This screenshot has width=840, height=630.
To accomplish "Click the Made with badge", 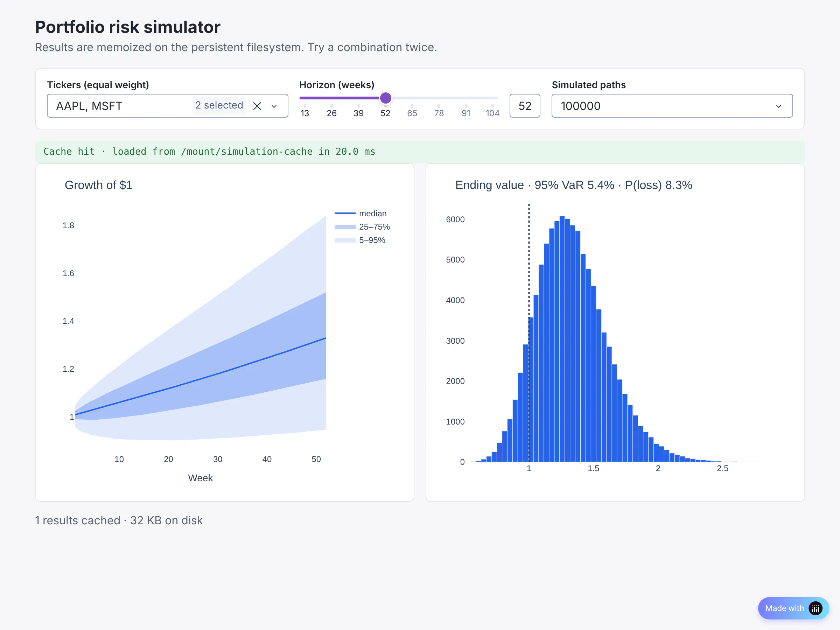I will point(793,608).
